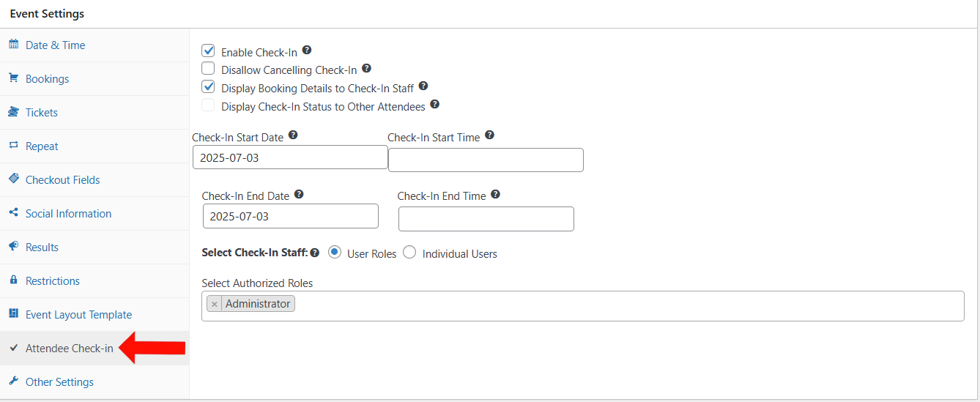
Task: Open the Tickets settings tab
Action: tap(42, 112)
